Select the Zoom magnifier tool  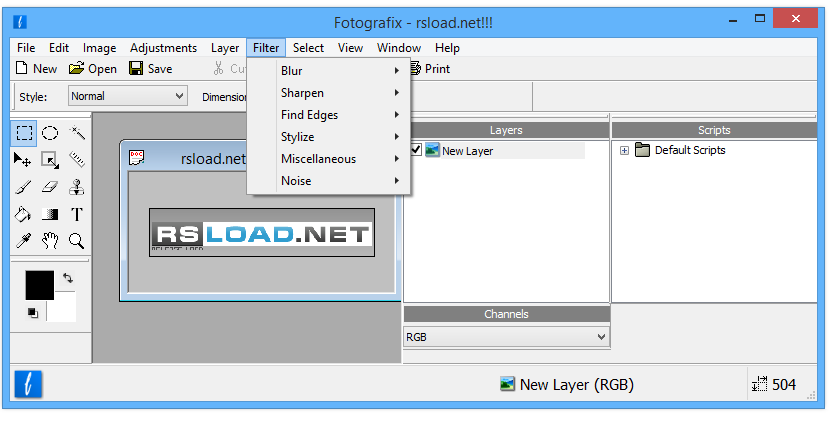click(77, 241)
